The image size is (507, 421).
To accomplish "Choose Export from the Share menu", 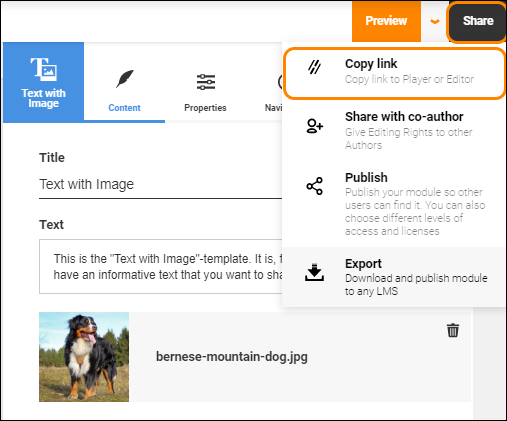I will 394,277.
